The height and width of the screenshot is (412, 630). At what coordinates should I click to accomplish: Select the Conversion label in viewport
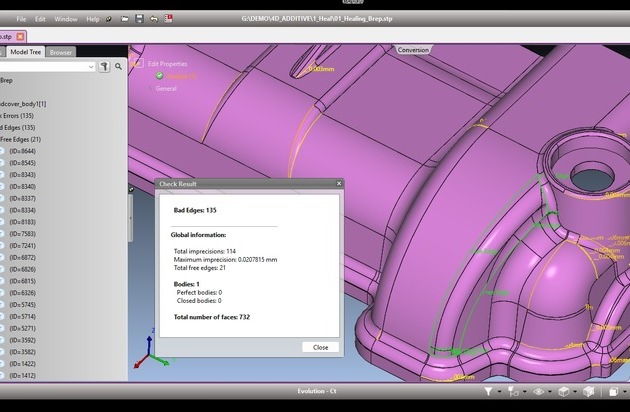[x=413, y=50]
